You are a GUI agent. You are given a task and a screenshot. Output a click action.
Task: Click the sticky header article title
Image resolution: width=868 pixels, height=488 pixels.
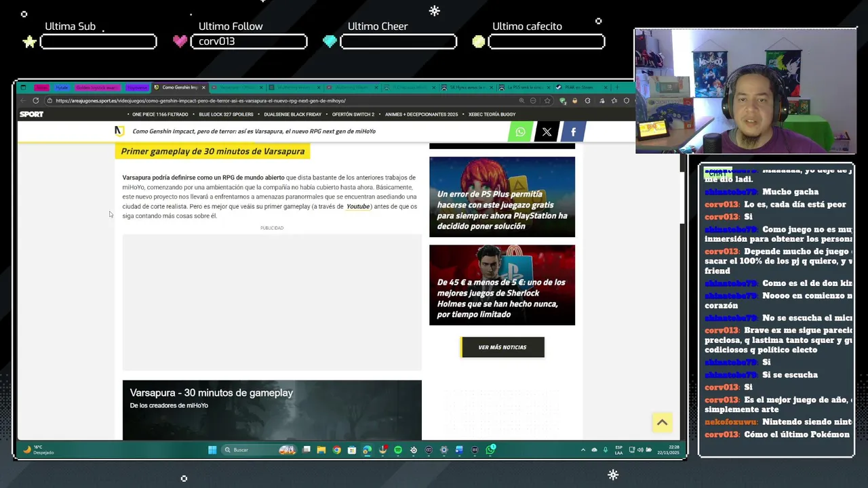click(254, 131)
